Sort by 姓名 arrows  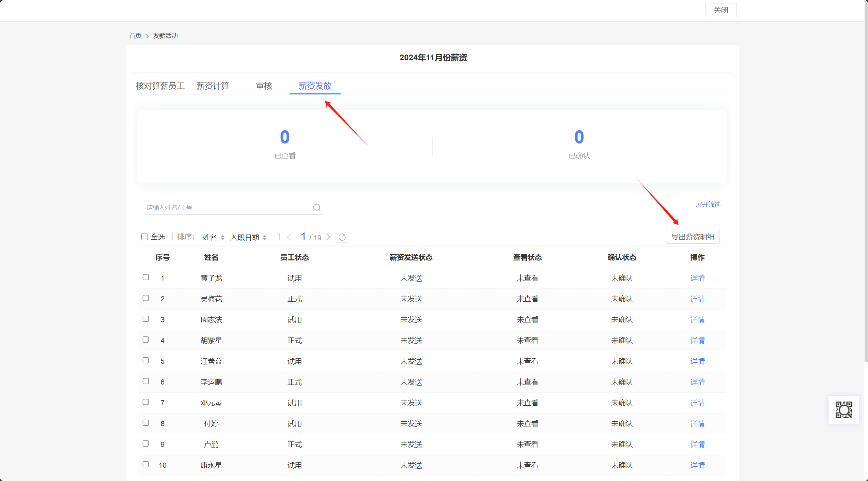pos(222,238)
